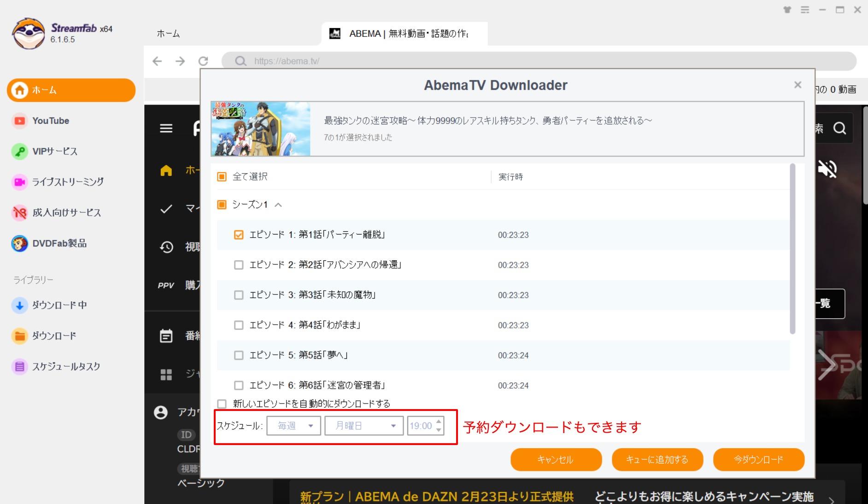This screenshot has height=504, width=868.
Task: Switch to the ホーム tab
Action: (168, 34)
